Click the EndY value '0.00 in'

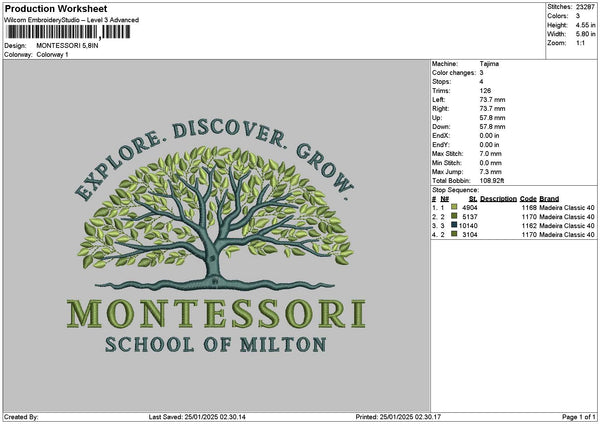point(489,145)
